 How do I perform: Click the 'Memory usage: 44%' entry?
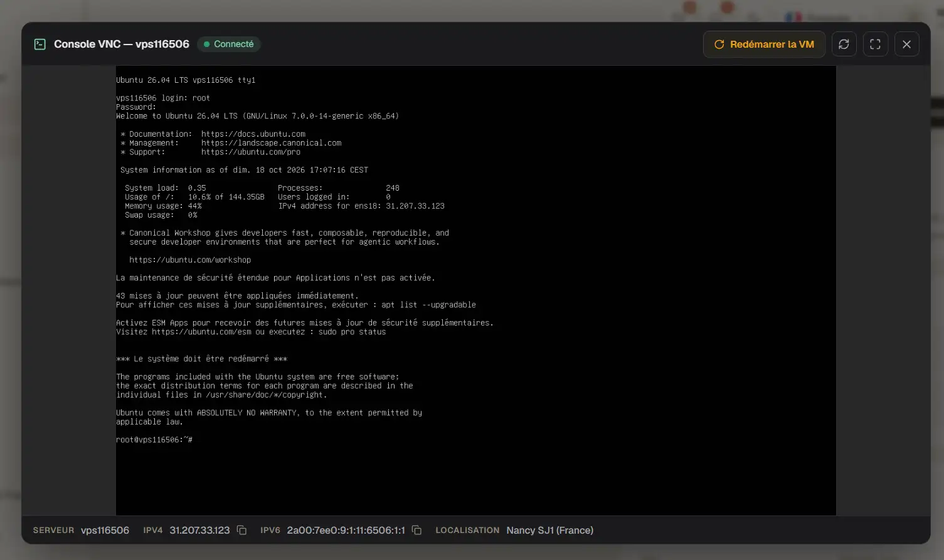(163, 206)
